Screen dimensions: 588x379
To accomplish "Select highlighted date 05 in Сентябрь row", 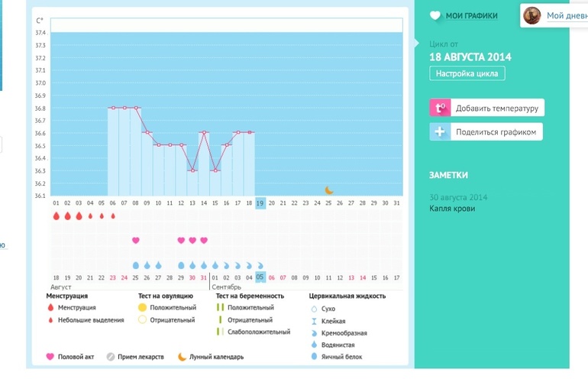I will [x=260, y=277].
